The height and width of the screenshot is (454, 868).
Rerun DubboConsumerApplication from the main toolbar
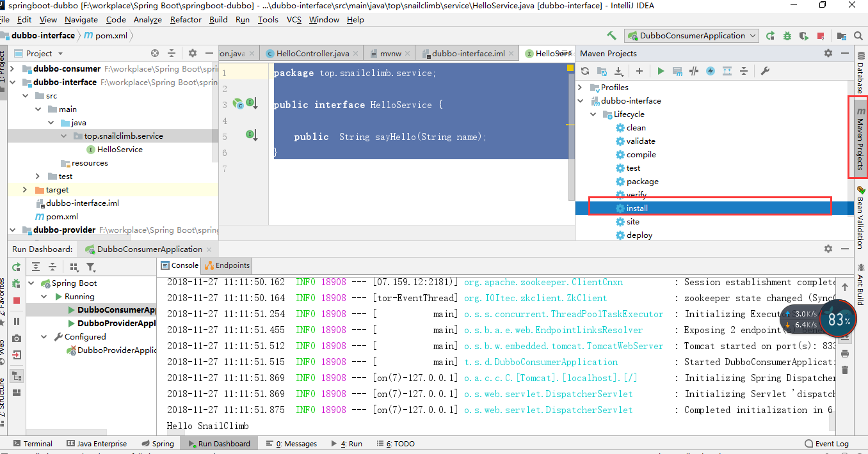771,36
